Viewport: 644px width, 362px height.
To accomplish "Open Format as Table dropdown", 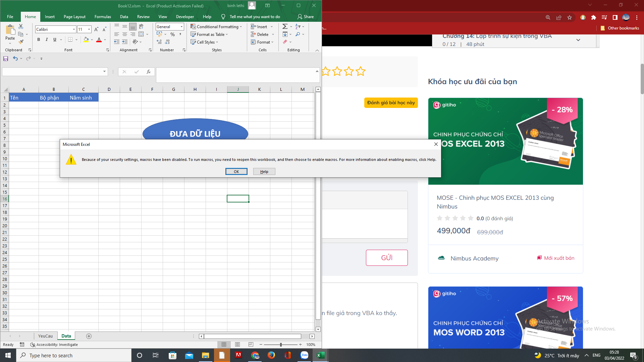I will [x=209, y=35].
